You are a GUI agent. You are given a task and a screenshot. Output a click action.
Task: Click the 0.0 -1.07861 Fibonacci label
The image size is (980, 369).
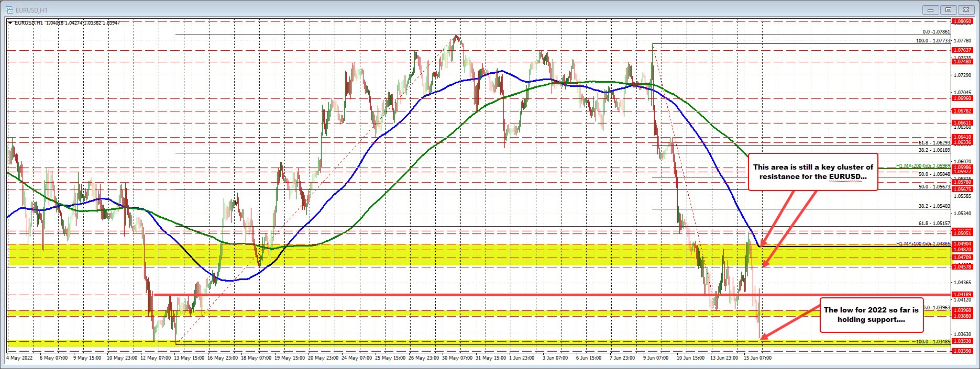937,31
